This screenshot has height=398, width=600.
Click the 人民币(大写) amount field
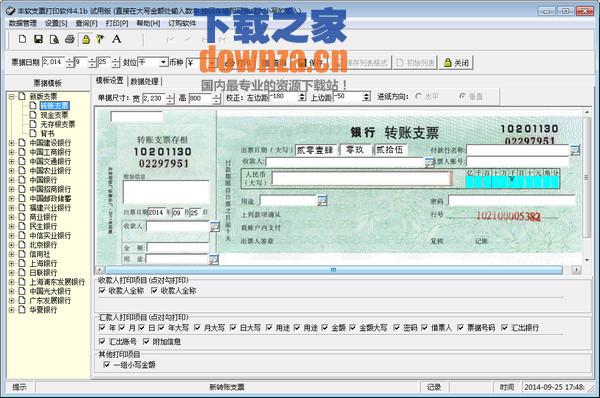tap(362, 179)
